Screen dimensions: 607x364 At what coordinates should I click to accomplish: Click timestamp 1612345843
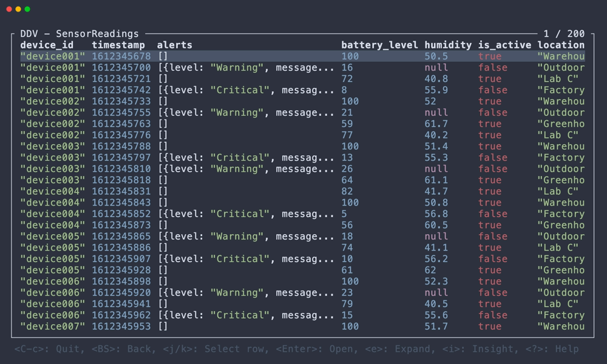coord(121,202)
